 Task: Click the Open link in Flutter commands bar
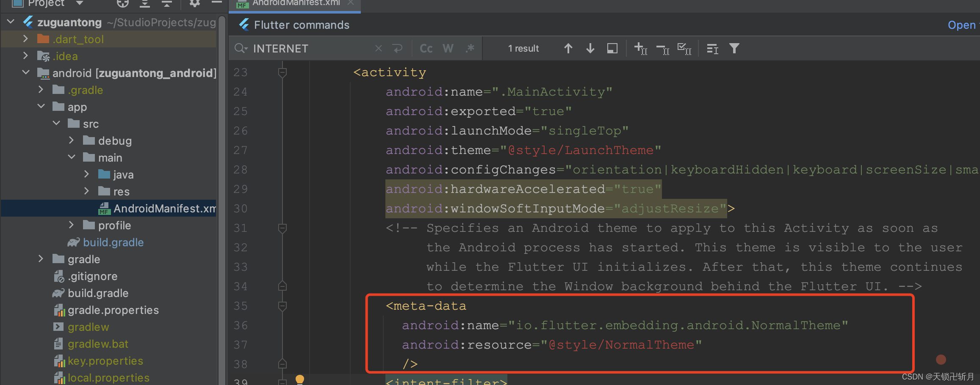click(961, 25)
